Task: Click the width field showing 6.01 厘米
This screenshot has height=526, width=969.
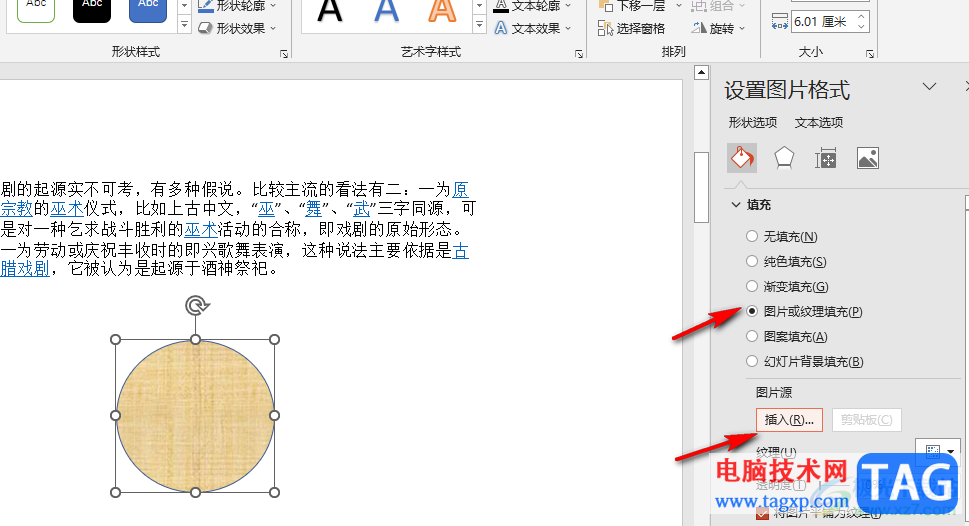Action: point(823,22)
